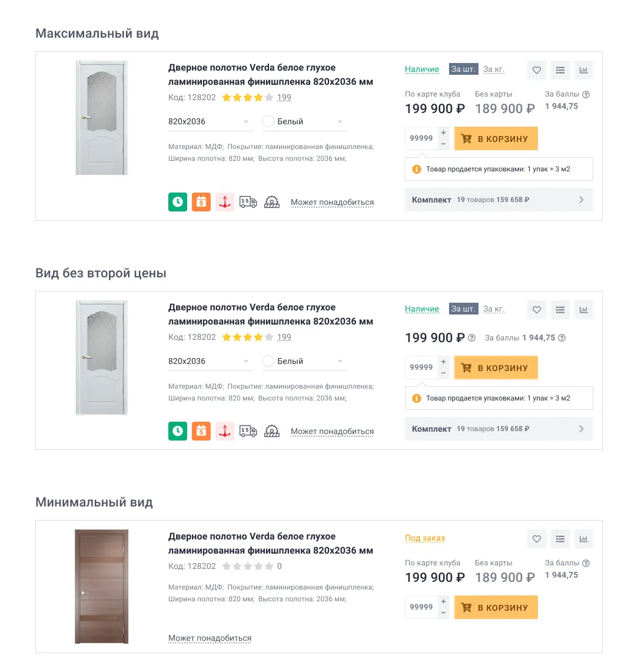Click the brown door product thumbnail

pyautogui.click(x=101, y=587)
